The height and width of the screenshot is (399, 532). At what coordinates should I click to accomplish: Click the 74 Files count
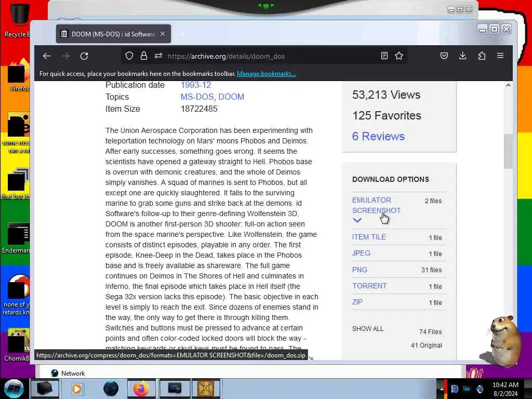(431, 332)
